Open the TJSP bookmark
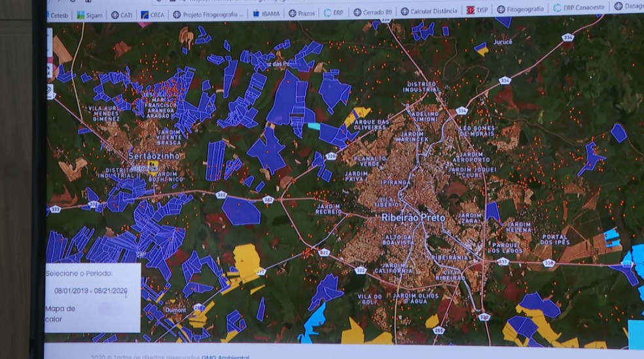The image size is (644, 359). 477,10
